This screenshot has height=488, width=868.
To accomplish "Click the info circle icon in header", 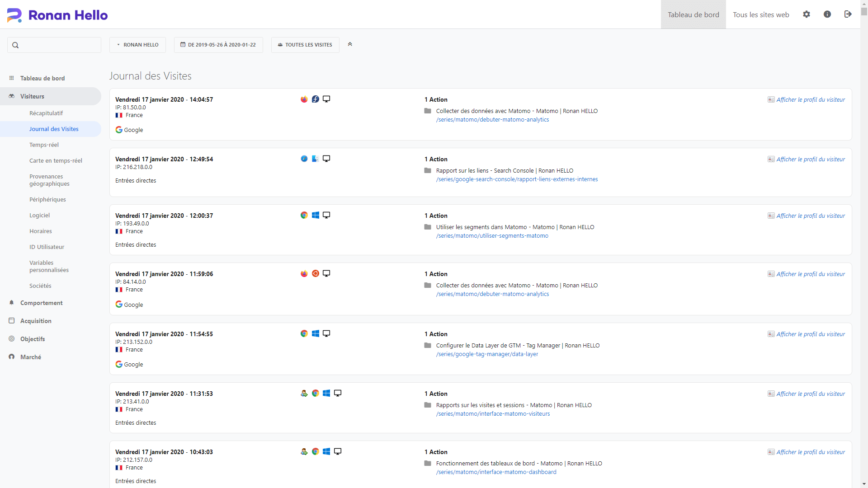I will pos(827,14).
